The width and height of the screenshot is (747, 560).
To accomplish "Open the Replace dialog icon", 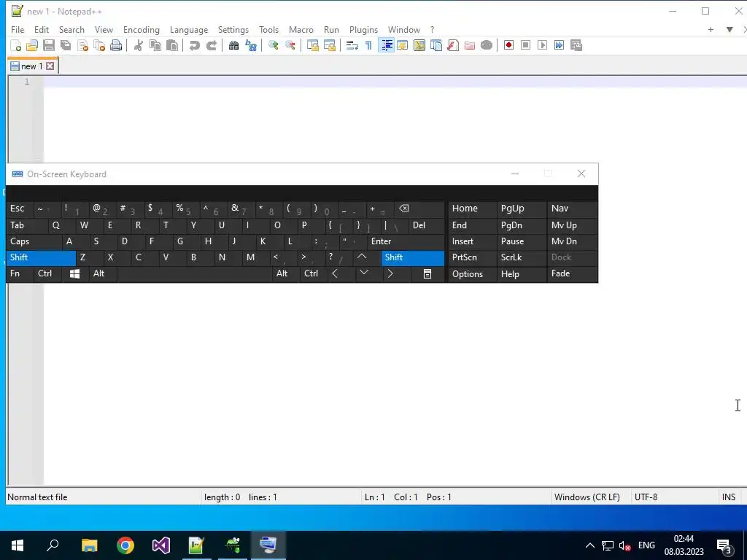I will coord(251,45).
